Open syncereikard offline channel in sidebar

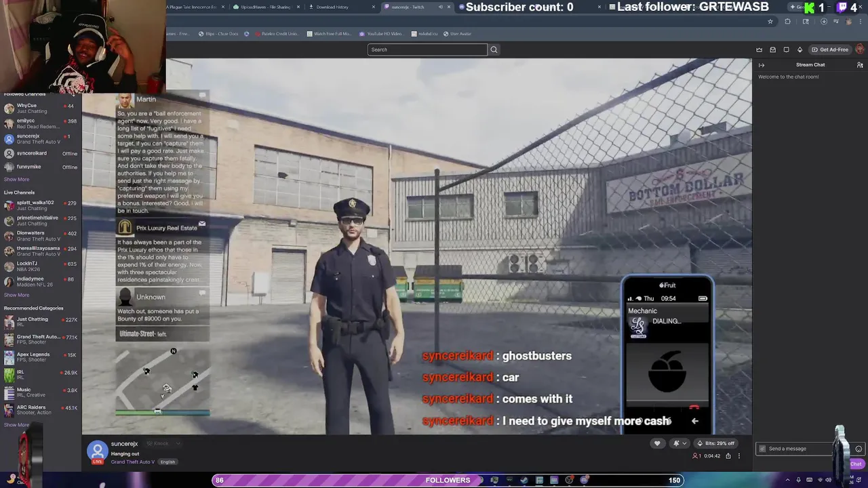[x=40, y=153]
